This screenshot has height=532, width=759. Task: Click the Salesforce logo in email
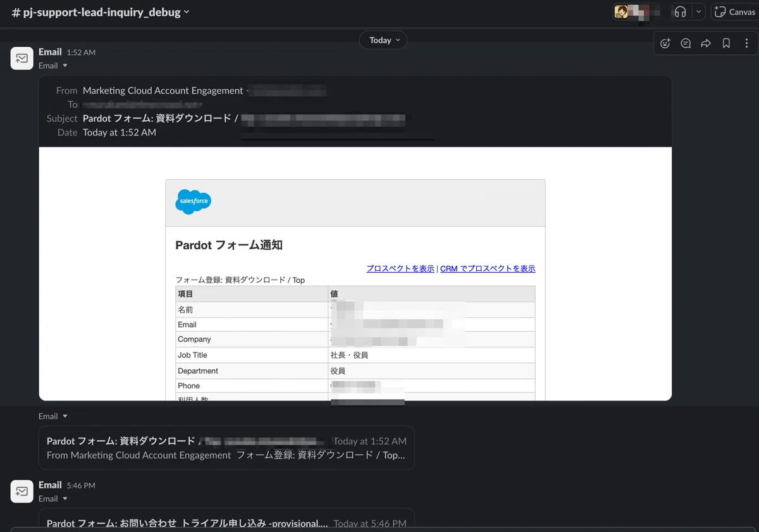[x=193, y=202]
